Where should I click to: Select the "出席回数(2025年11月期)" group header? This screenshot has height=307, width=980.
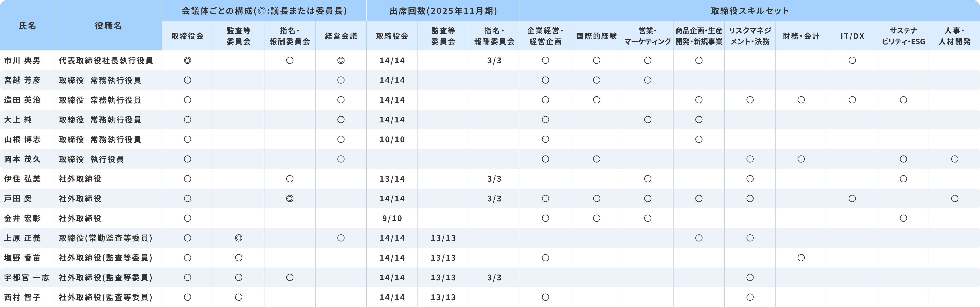pyautogui.click(x=443, y=11)
